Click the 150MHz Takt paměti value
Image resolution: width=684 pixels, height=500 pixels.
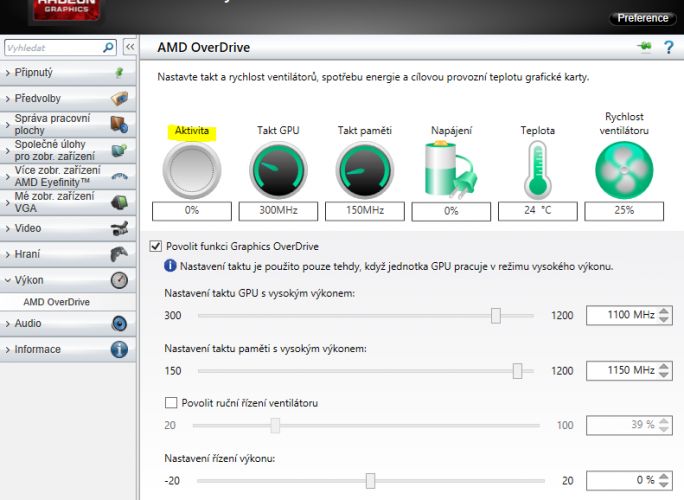[365, 211]
